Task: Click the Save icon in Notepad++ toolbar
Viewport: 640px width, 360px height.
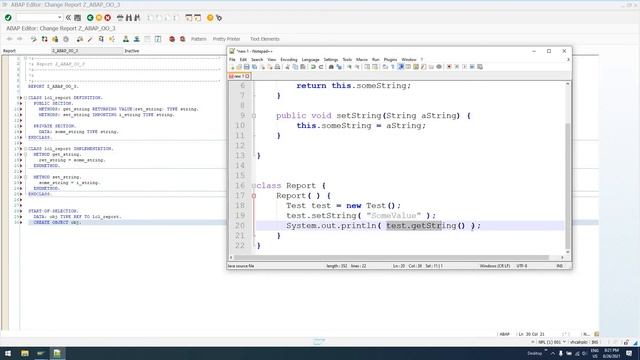Action: pos(247,67)
